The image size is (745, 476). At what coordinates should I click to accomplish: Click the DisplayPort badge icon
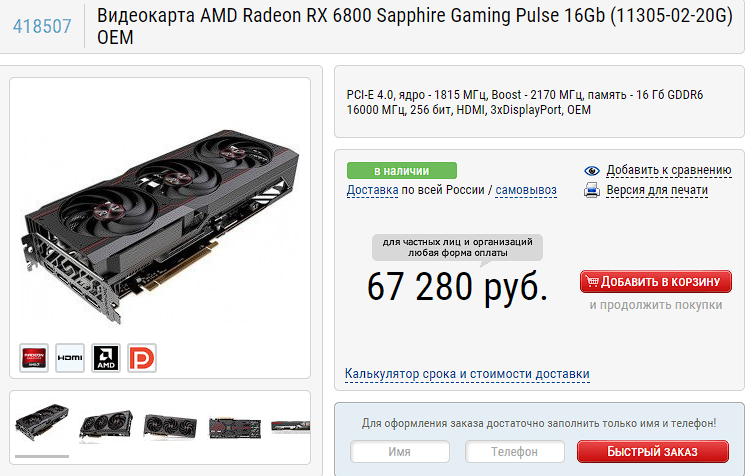click(x=142, y=358)
